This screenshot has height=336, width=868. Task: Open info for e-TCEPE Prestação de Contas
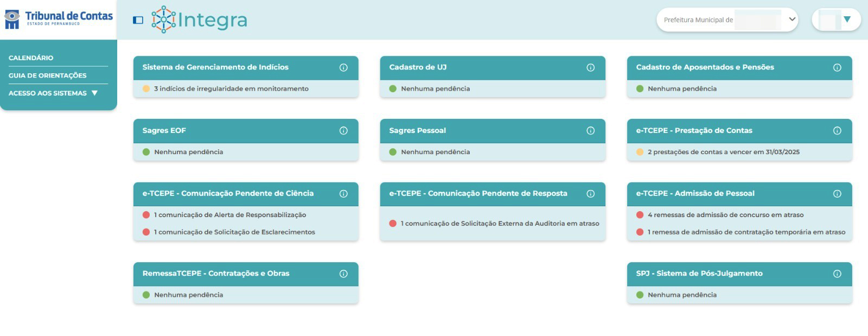click(x=837, y=131)
